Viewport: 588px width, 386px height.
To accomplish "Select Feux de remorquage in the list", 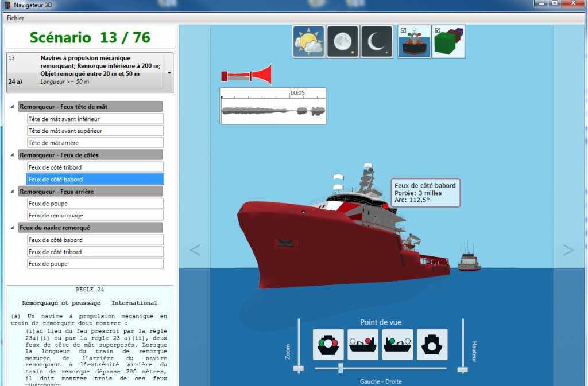I will click(95, 216).
